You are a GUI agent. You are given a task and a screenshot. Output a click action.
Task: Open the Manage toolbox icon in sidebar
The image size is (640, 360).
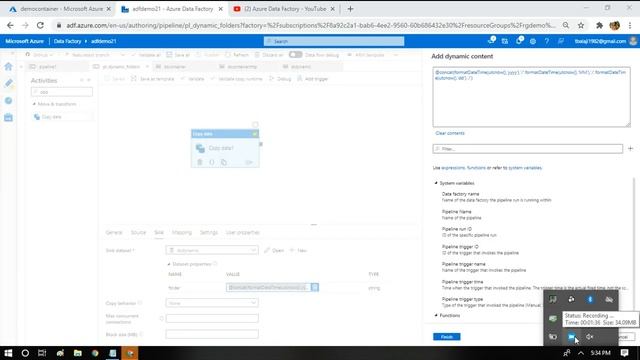click(9, 118)
